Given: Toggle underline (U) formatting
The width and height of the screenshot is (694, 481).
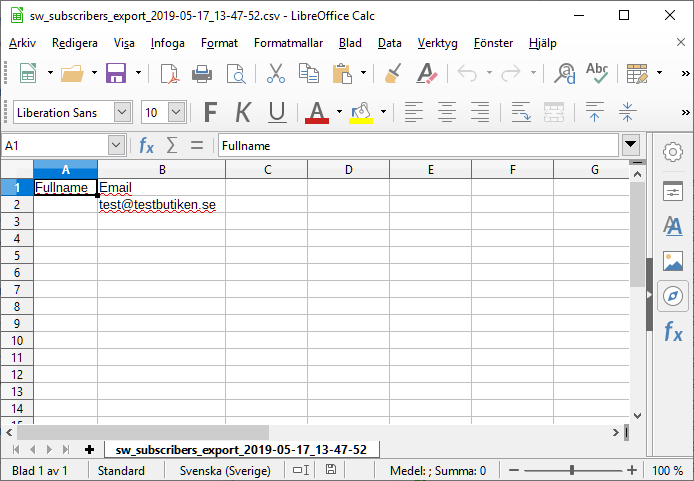Looking at the screenshot, I should pyautogui.click(x=277, y=112).
